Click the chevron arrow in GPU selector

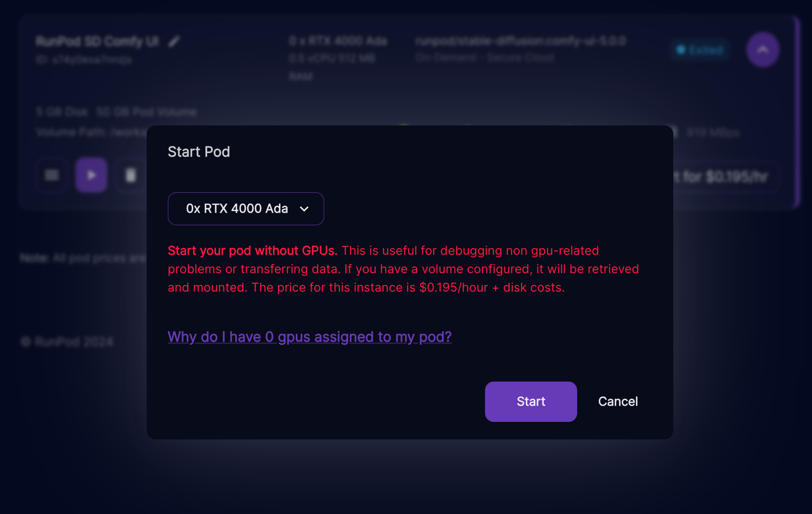click(x=304, y=209)
